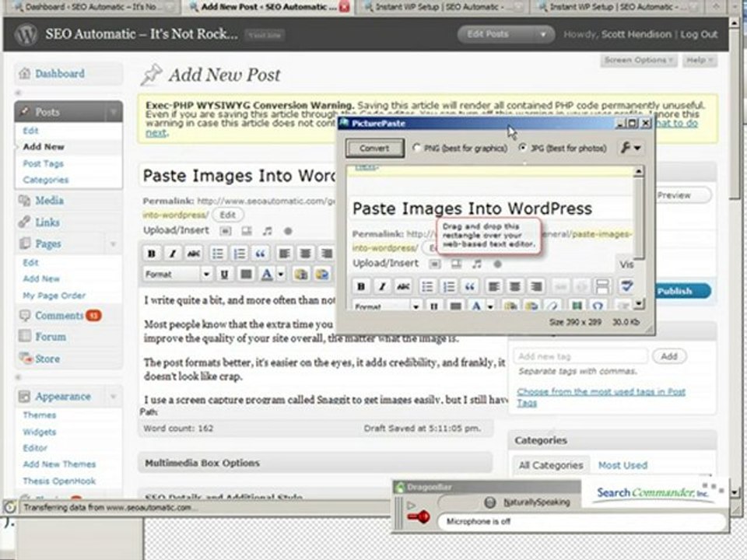Open the Help panel tab

click(x=700, y=60)
